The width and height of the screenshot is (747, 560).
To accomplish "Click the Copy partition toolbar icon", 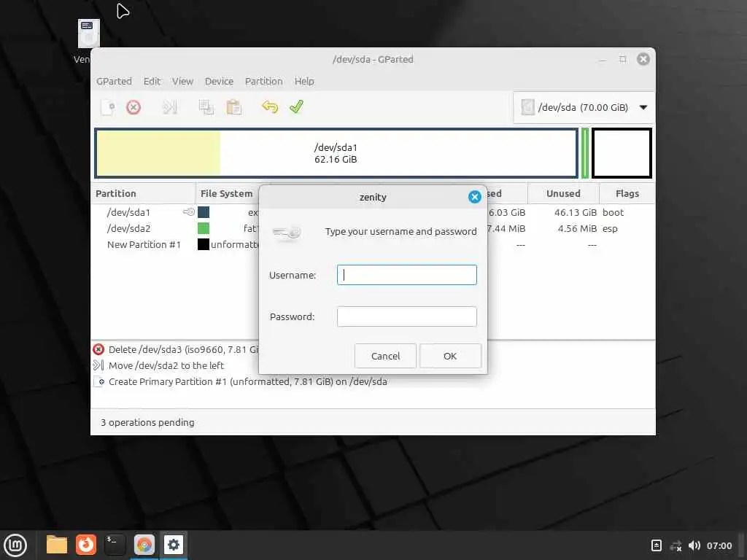I will coord(206,107).
